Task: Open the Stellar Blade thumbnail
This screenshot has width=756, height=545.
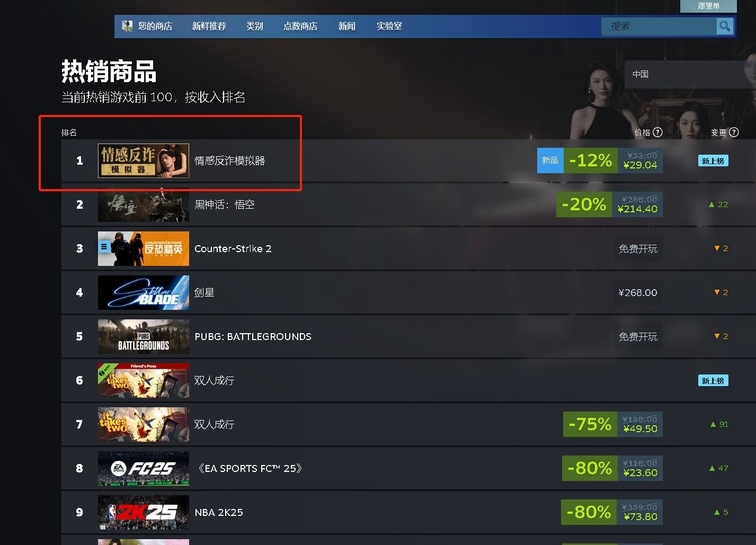Action: click(144, 292)
